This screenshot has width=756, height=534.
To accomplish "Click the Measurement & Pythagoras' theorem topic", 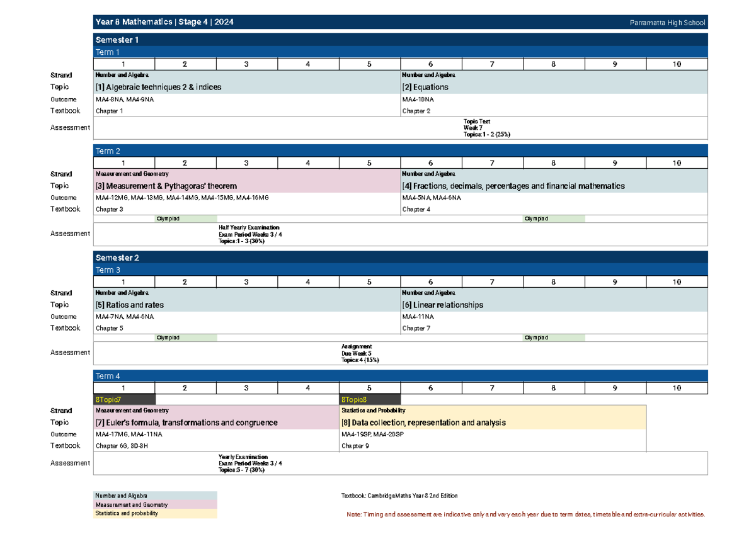I will pos(166,186).
